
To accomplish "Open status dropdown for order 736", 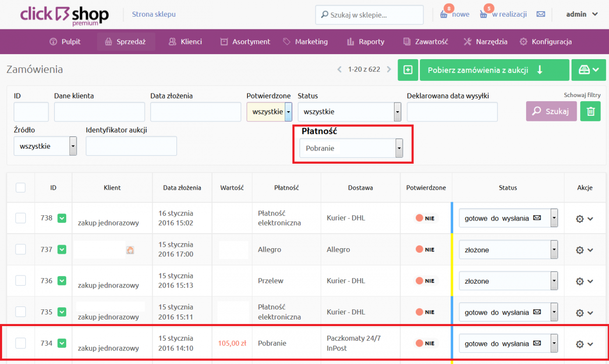I will click(508, 281).
